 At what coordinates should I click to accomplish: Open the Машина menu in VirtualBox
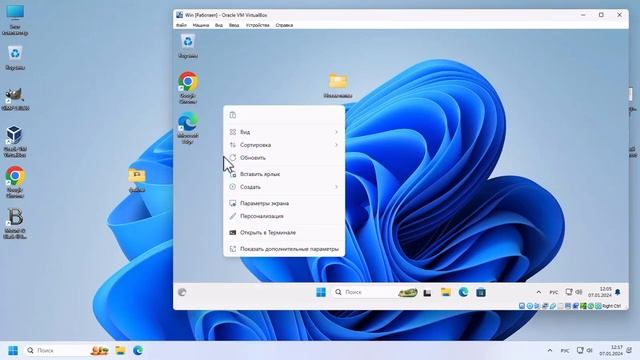point(200,25)
